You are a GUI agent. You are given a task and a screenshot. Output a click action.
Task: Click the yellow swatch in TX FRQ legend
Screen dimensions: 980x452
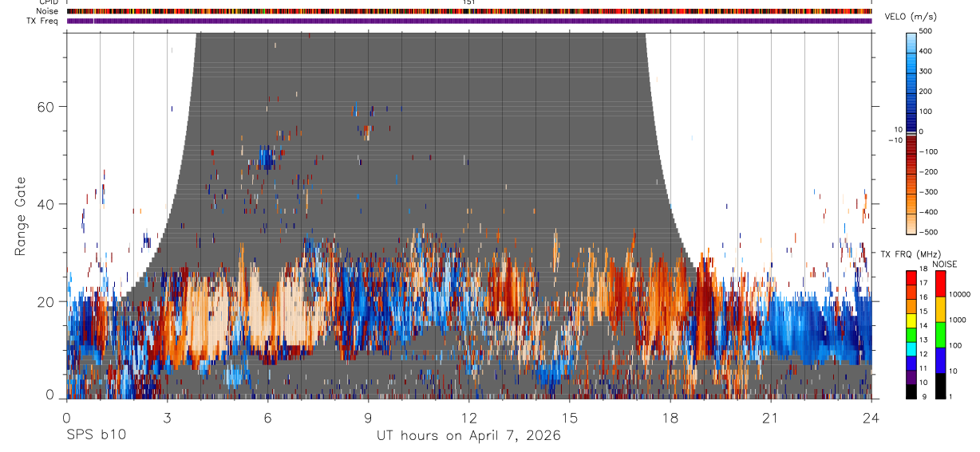click(x=911, y=319)
